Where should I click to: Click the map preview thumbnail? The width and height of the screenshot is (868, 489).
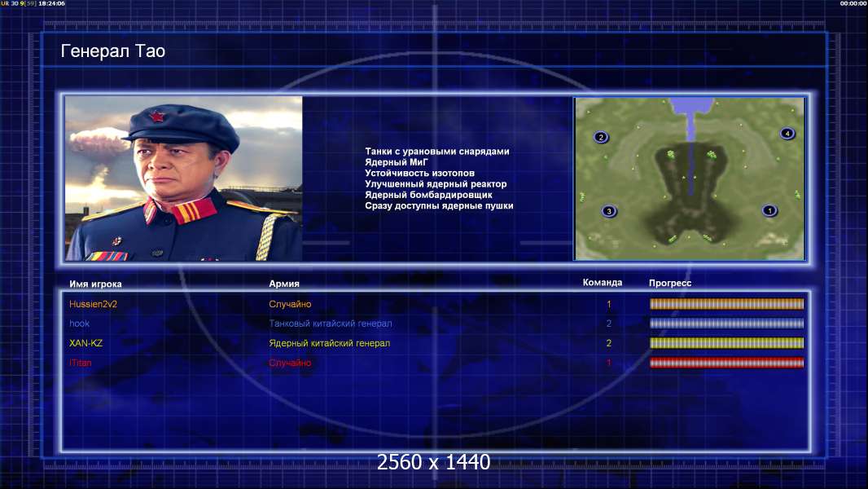coord(690,178)
